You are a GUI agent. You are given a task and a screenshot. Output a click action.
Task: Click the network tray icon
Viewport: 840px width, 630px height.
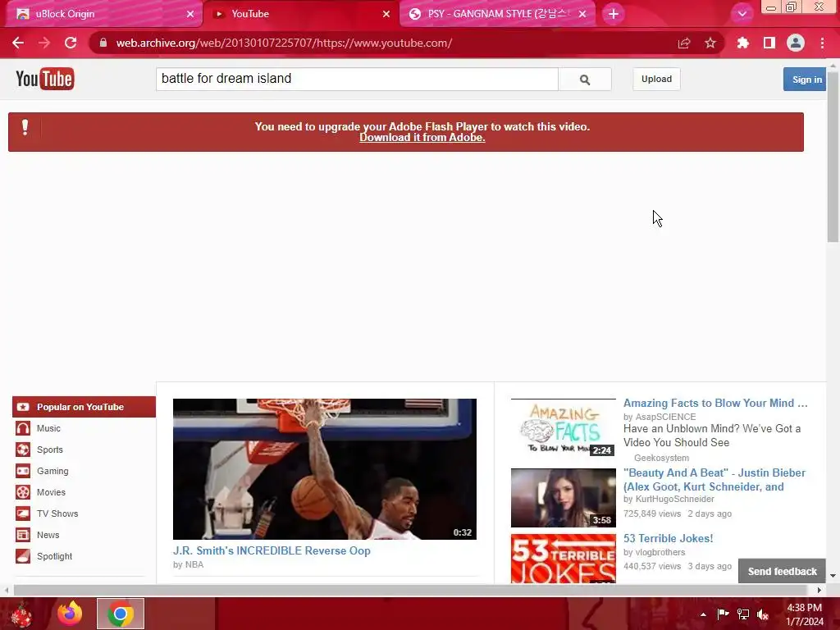(743, 614)
